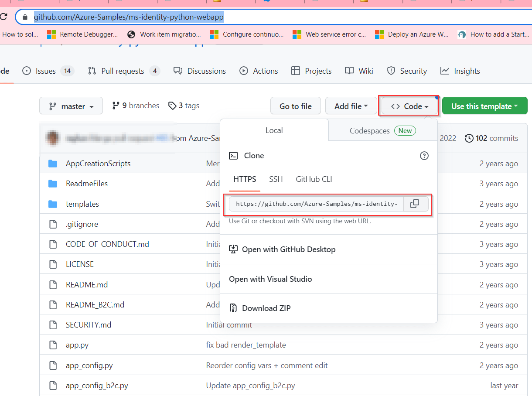Open the Projects tab
532x396 pixels.
[311, 71]
